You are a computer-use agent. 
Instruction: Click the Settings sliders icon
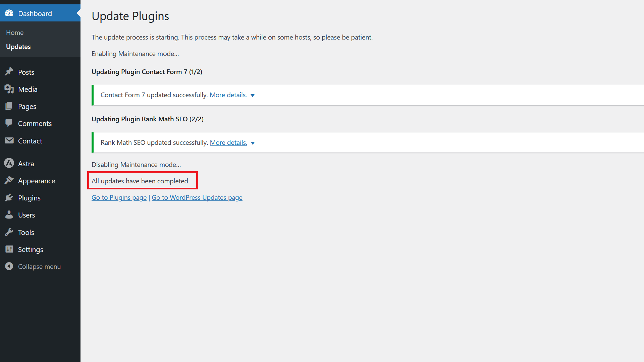(x=9, y=249)
